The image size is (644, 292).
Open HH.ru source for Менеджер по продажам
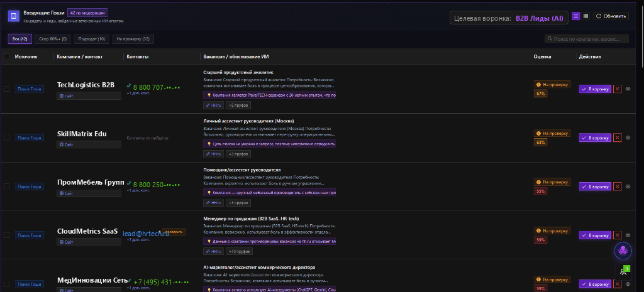(x=213, y=251)
